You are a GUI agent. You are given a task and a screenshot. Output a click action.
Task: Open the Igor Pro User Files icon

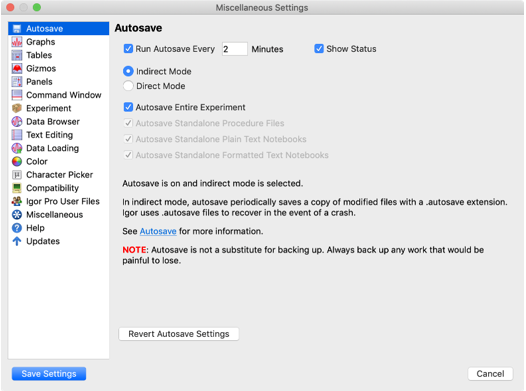coord(17,201)
